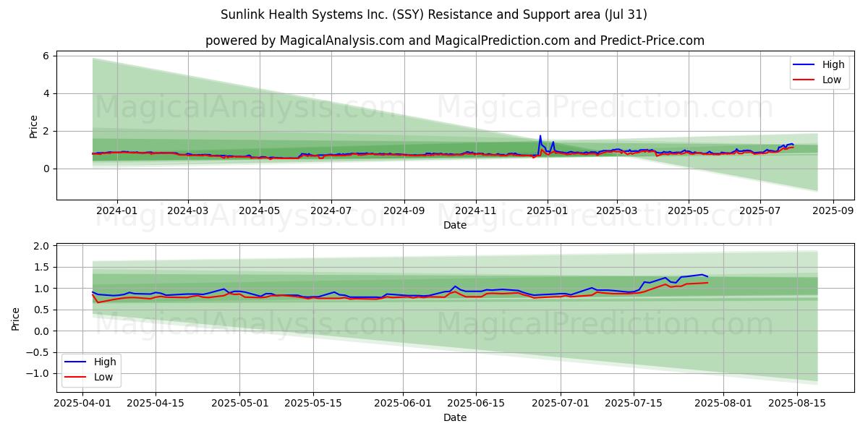Click the '2024-09' tick label
This screenshot has height=434, width=868.
tap(404, 210)
